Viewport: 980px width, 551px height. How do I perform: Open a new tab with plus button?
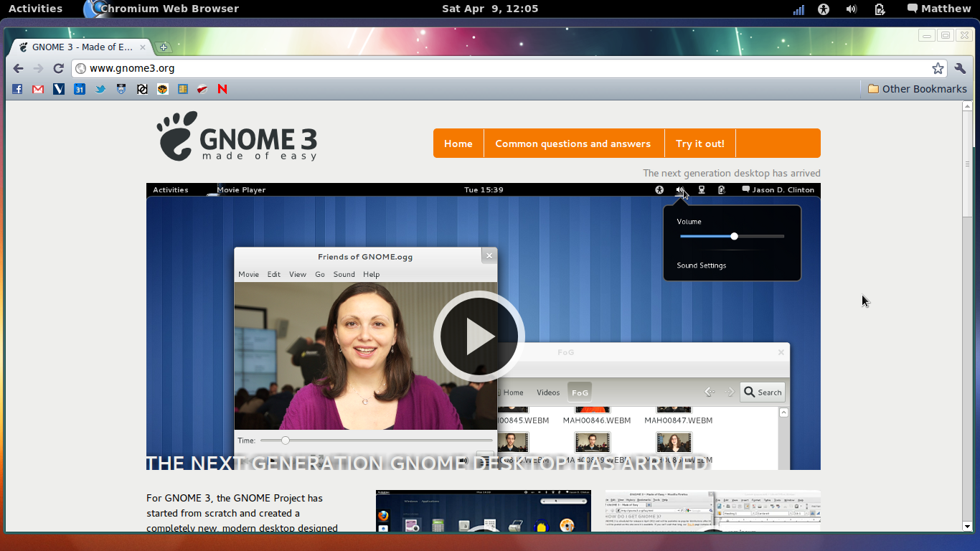(164, 47)
